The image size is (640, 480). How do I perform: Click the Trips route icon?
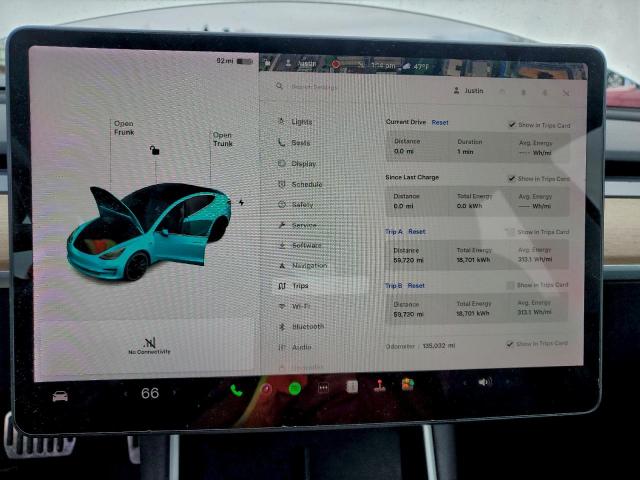pos(282,286)
